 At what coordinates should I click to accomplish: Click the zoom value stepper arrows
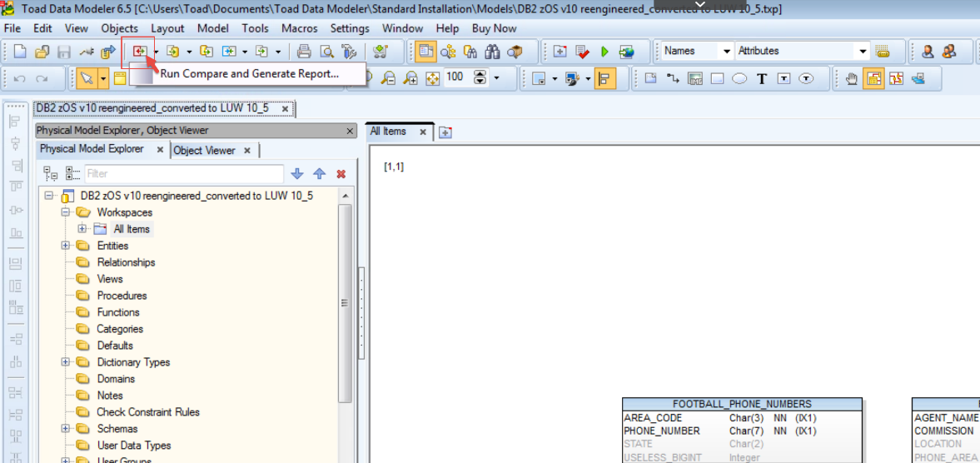[480, 78]
